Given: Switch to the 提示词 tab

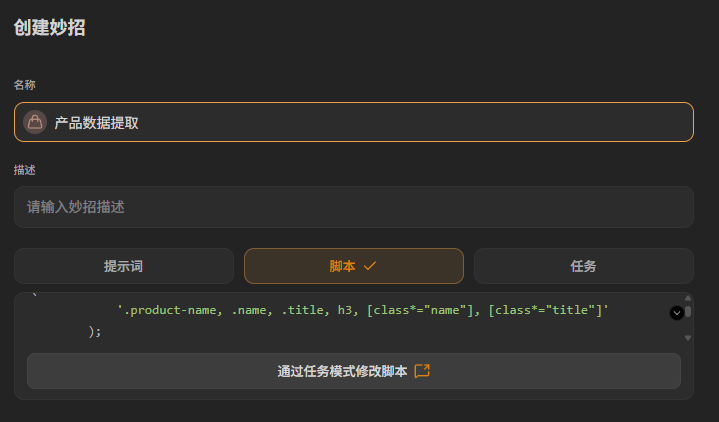Looking at the screenshot, I should click(124, 266).
